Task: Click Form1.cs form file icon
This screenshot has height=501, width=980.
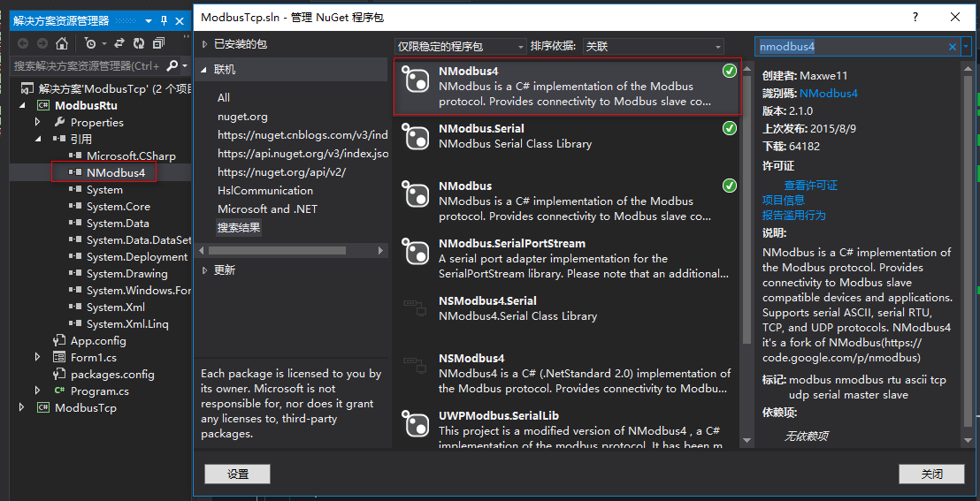Action: [x=59, y=357]
